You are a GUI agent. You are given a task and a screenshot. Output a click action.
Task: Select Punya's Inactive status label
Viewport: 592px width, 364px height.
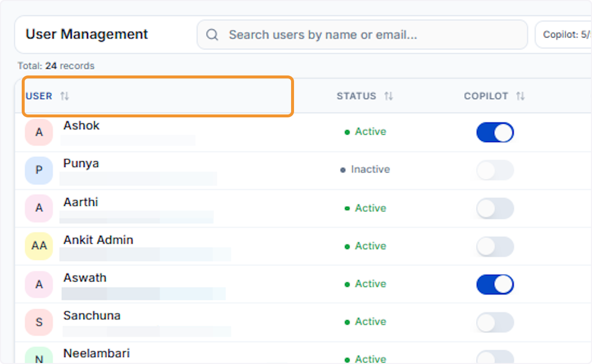click(370, 170)
